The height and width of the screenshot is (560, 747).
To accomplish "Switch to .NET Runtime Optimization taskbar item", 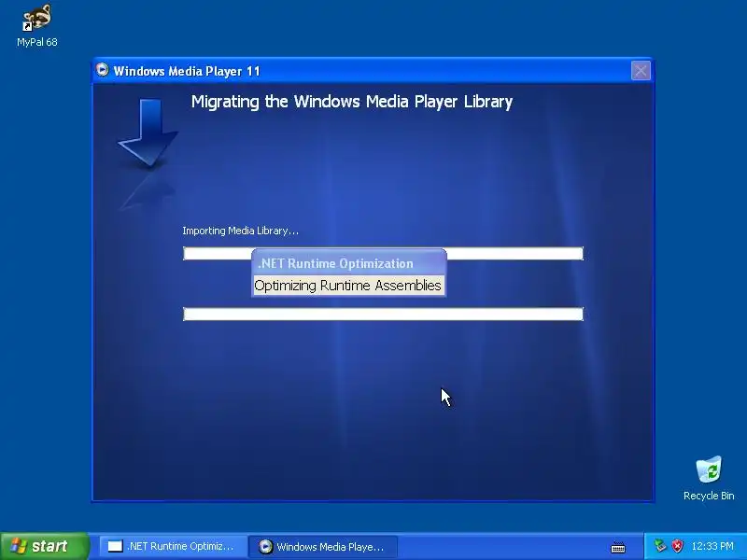I will tap(173, 546).
